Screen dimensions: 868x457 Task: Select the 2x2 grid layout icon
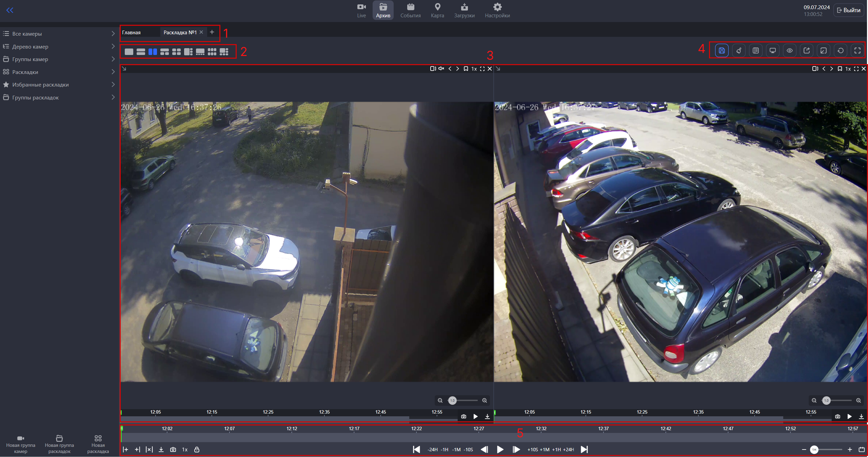(x=176, y=52)
